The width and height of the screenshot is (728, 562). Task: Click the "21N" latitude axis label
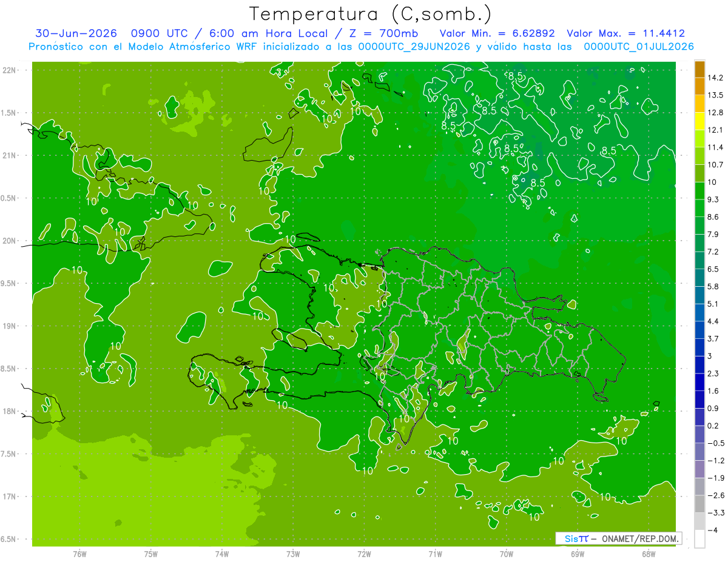(8, 156)
